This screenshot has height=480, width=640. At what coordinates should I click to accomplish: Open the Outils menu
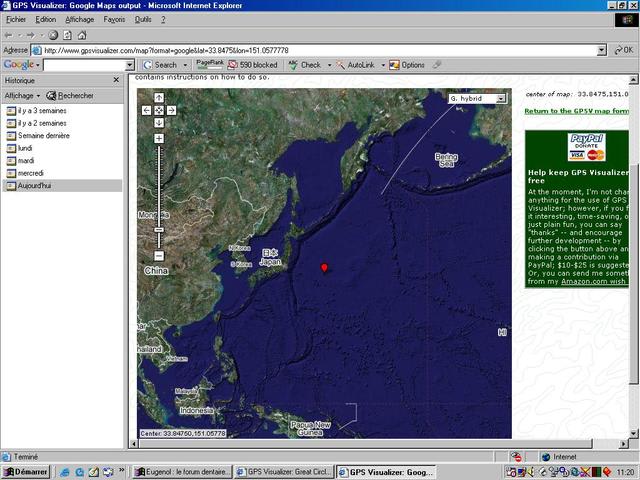point(143,19)
